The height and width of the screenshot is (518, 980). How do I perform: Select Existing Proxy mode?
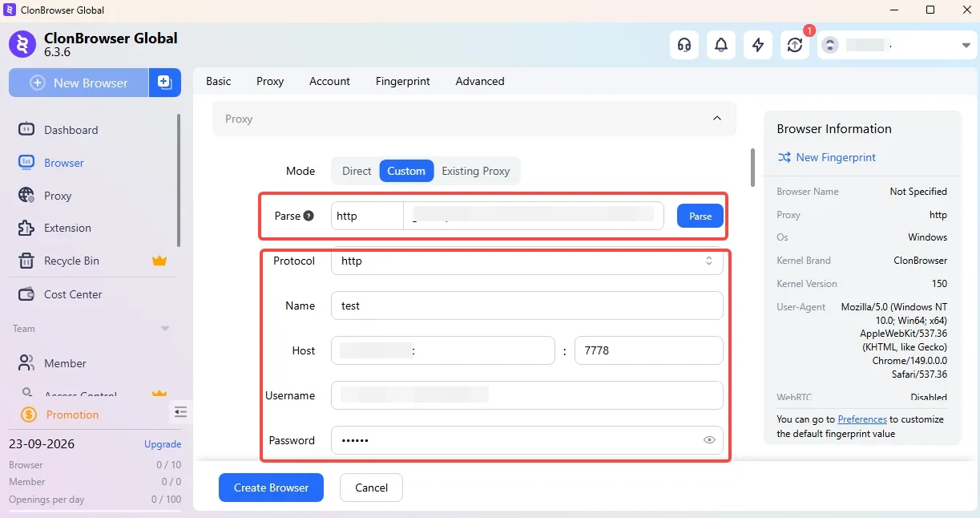[476, 171]
